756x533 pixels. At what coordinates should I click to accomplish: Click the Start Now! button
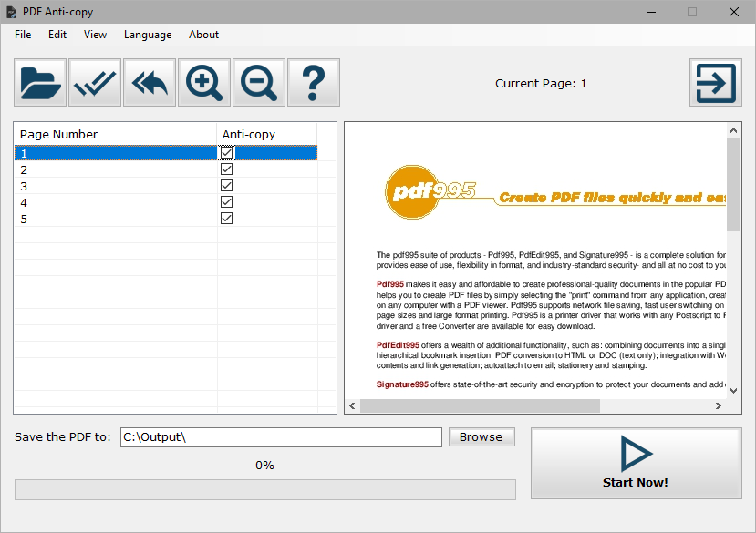636,463
